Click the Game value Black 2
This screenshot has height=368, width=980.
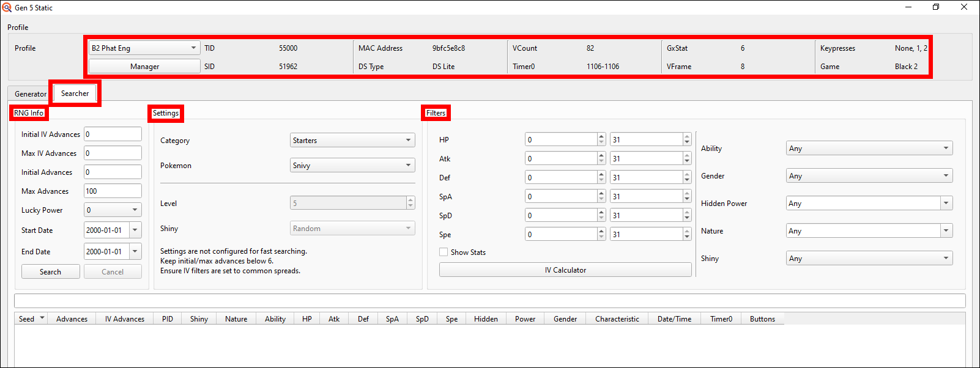point(906,66)
